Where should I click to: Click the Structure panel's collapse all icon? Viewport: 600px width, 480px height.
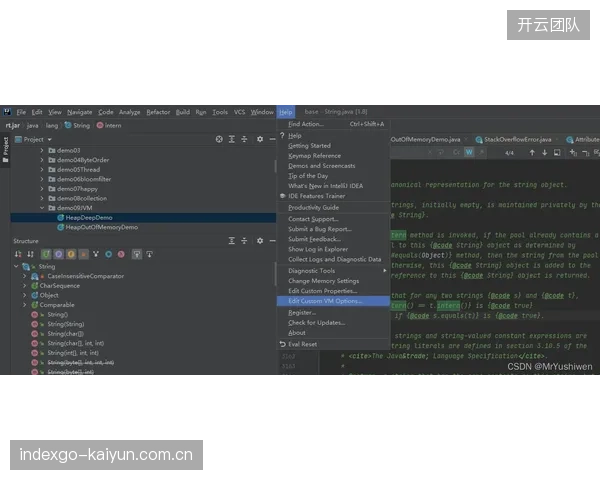tap(244, 241)
